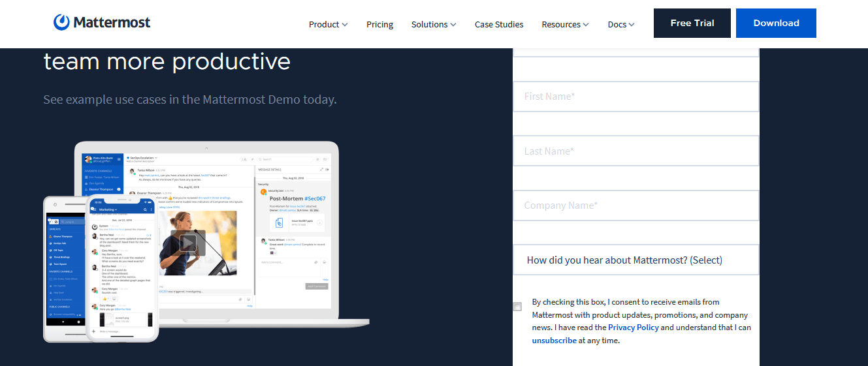Viewport: 868px width, 366px height.
Task: Open the Pricing page
Action: click(379, 25)
